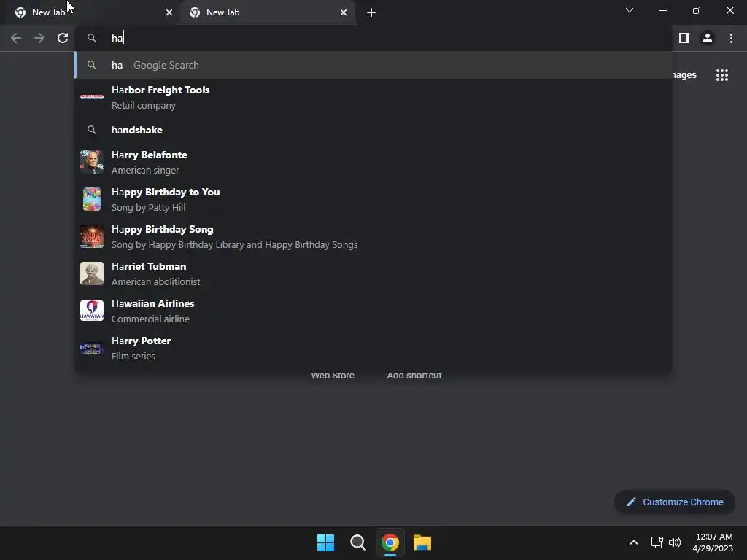Open the clock showing 12:07 AM
Viewport: 747px width, 560px height.
(713, 542)
